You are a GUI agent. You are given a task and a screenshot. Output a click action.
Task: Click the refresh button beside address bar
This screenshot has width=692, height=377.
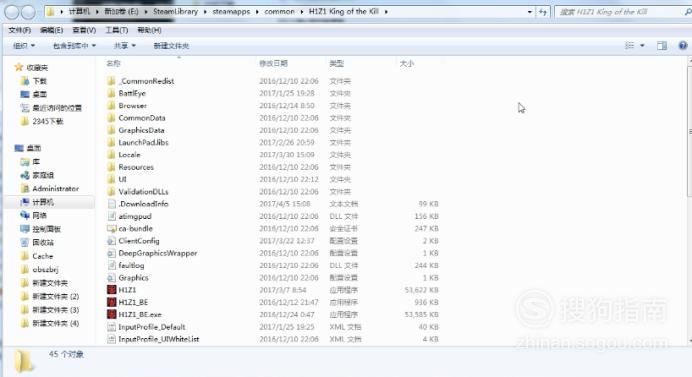pyautogui.click(x=543, y=12)
